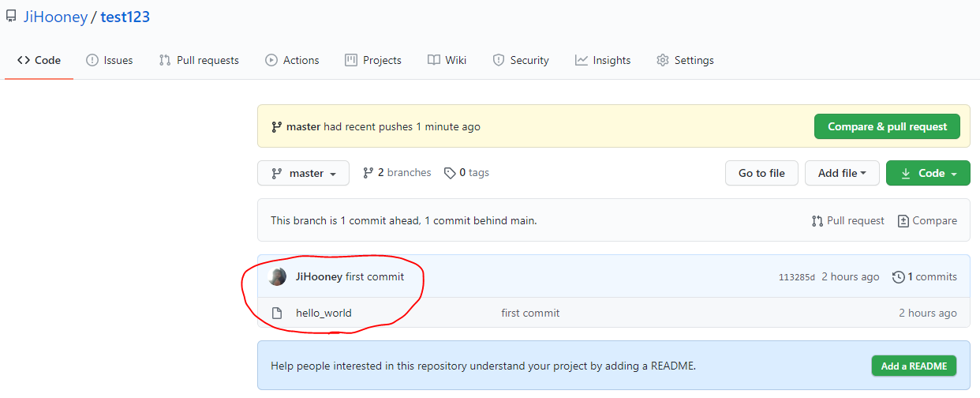Click the Issues tab circle icon
980x398 pixels.
click(x=92, y=60)
